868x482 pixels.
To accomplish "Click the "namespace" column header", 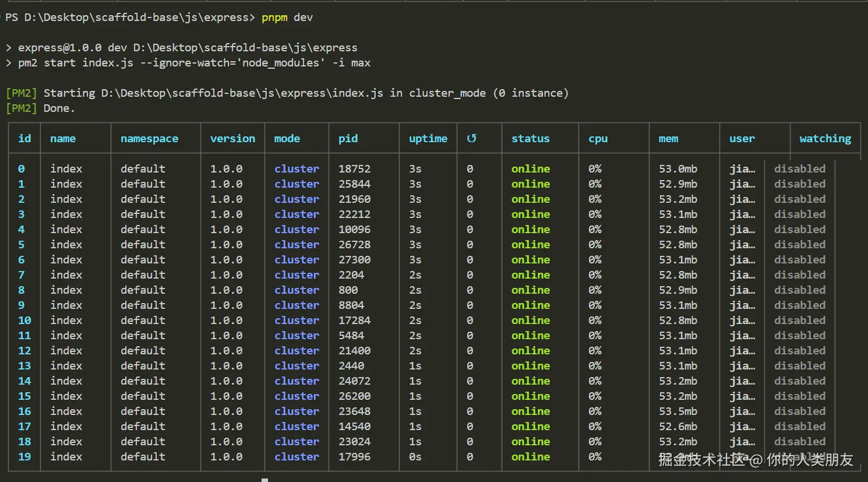I will (149, 139).
